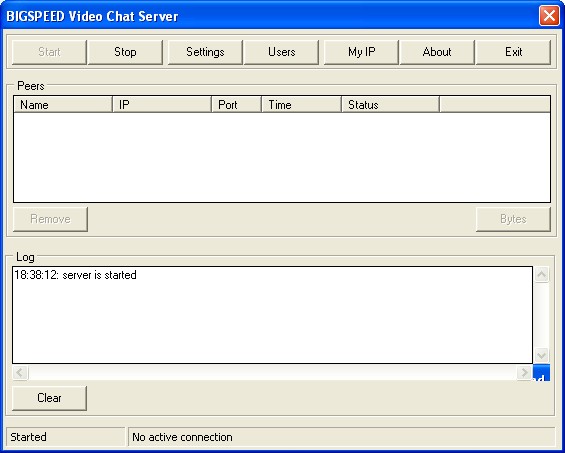Screen dimensions: 565x453
Task: Close the Video Chat Server window
Action: tap(549, 16)
